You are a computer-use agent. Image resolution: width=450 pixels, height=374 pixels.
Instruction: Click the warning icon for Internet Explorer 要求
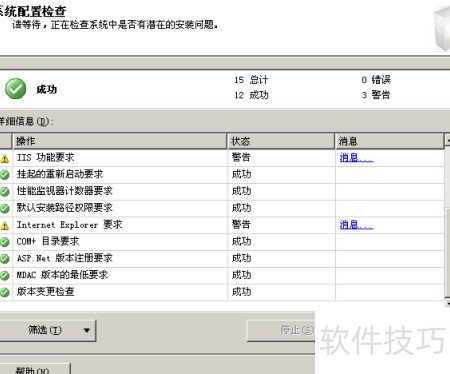click(5, 226)
